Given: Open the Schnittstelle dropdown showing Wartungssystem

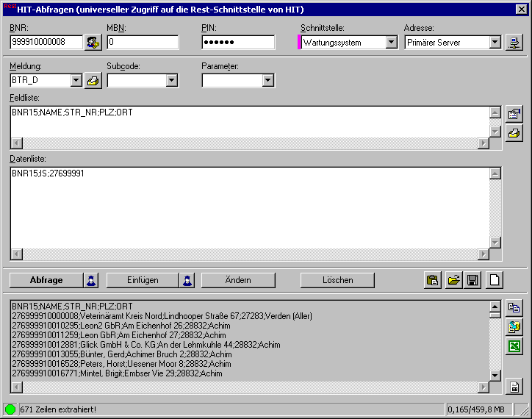Looking at the screenshot, I should (x=392, y=43).
